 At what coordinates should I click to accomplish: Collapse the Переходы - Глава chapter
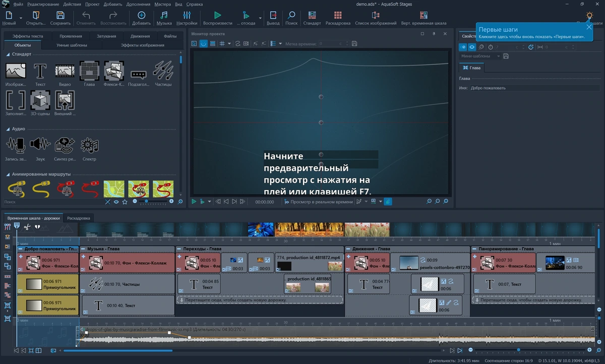point(179,249)
